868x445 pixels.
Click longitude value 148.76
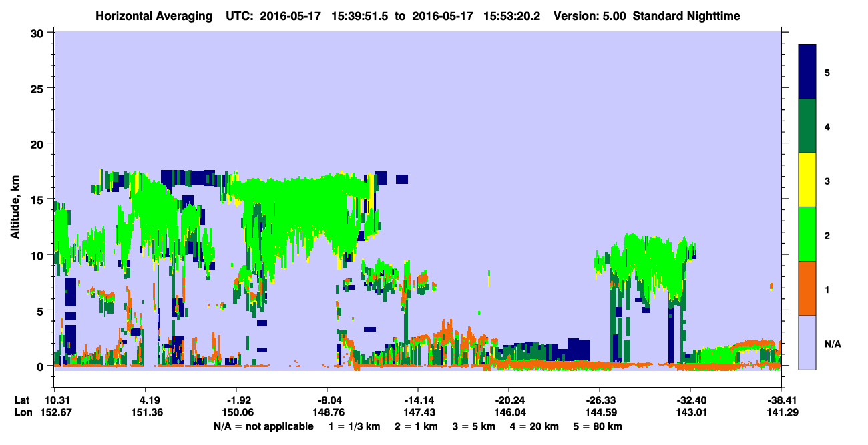[327, 413]
